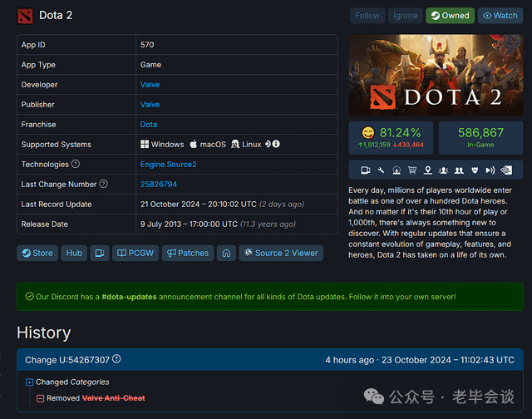The height and width of the screenshot is (419, 532).
Task: Click the #dota-updates Discord channel link
Action: click(x=130, y=297)
